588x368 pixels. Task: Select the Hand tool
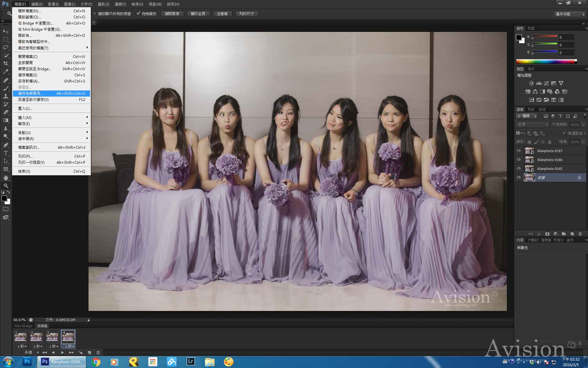click(x=6, y=178)
